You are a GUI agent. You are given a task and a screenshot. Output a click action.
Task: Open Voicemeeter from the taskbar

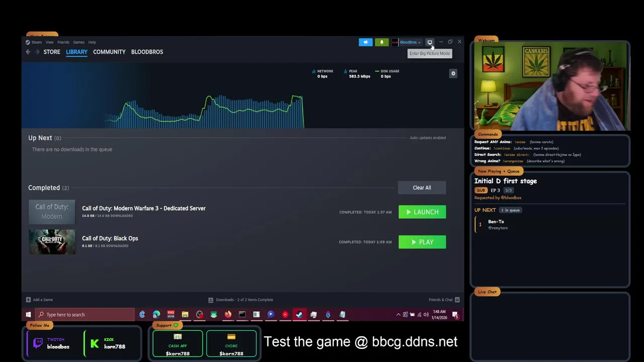(171, 315)
